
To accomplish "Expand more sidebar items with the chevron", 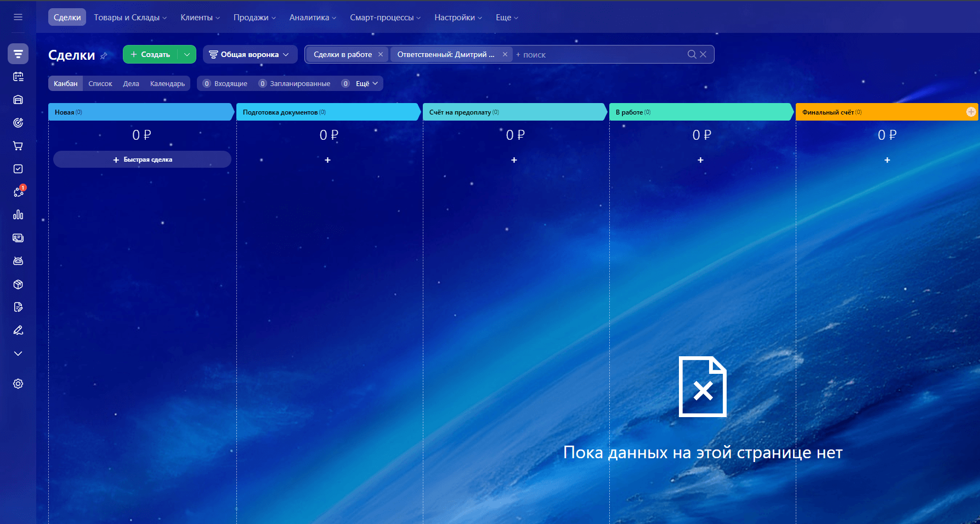I will (x=18, y=354).
